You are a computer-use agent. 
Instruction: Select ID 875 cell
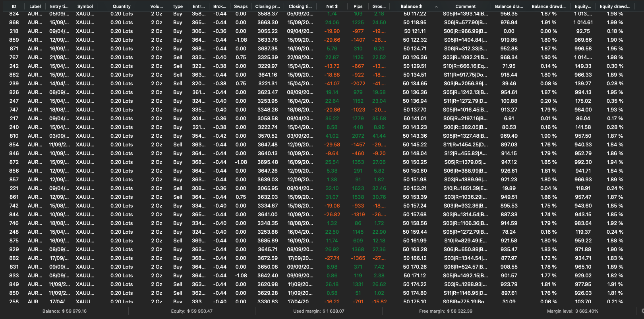pyautogui.click(x=14, y=241)
